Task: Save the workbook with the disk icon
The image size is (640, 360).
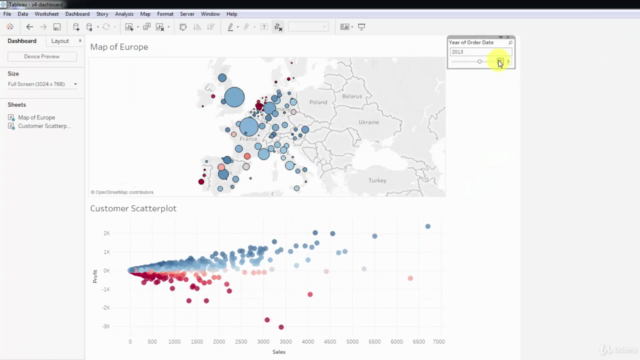Action: [x=57, y=27]
